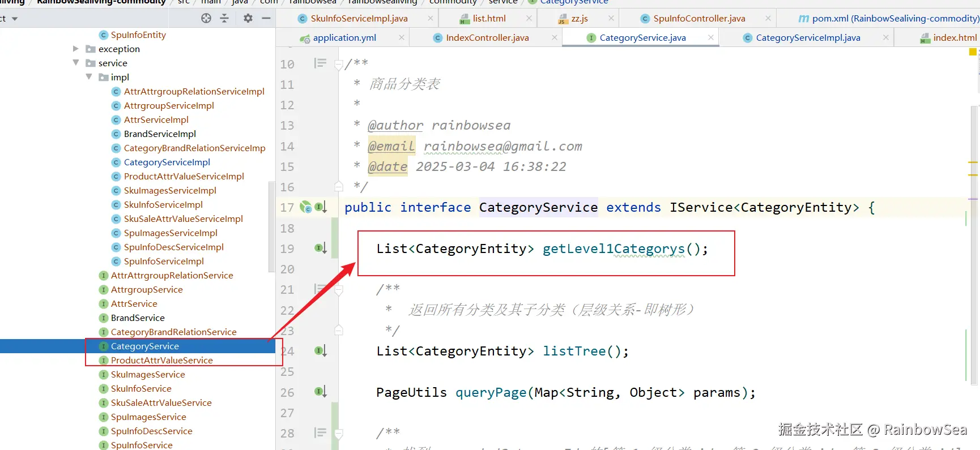
Task: Select SpuInfoDescServiceImpl in tree
Action: click(x=173, y=247)
